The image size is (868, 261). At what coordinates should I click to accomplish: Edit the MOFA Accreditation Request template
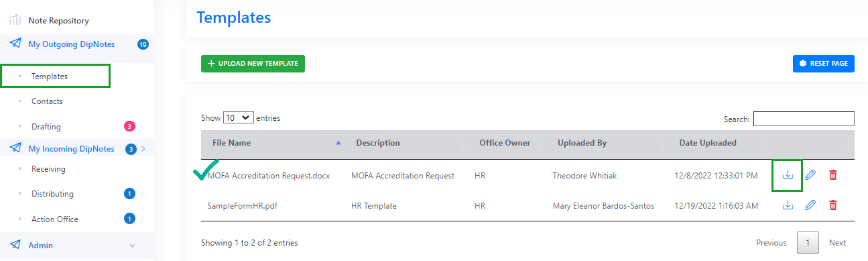point(810,175)
